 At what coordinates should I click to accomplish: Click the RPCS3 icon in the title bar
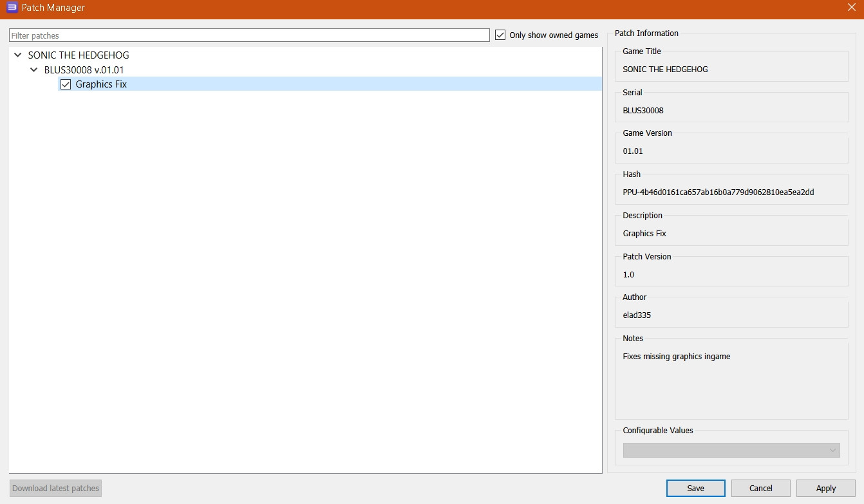point(12,8)
